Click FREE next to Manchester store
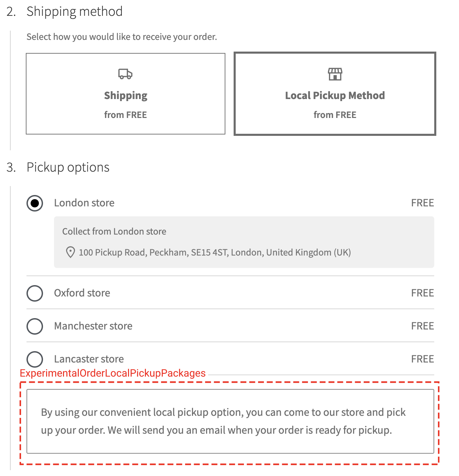Image resolution: width=459 pixels, height=476 pixels. pos(422,326)
